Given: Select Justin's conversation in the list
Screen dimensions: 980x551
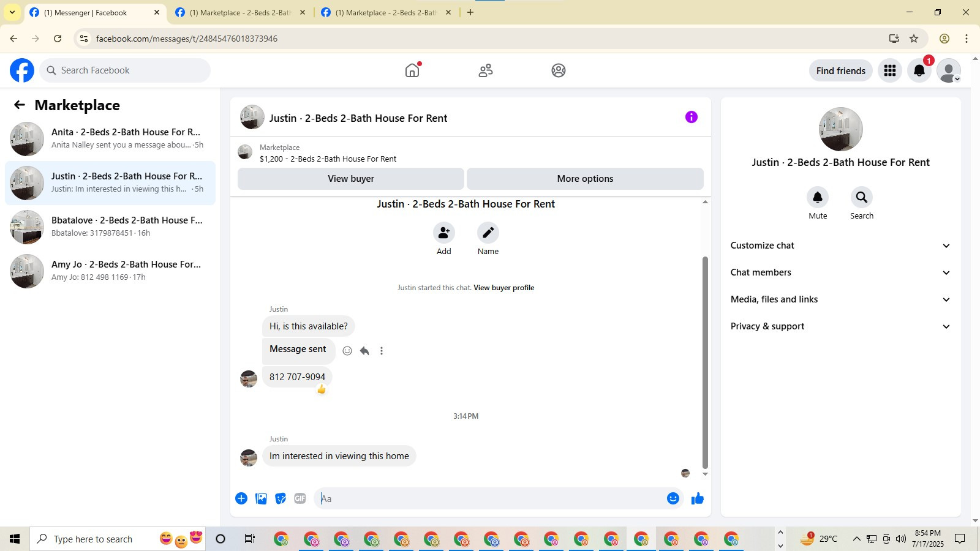Looking at the screenshot, I should 110,183.
